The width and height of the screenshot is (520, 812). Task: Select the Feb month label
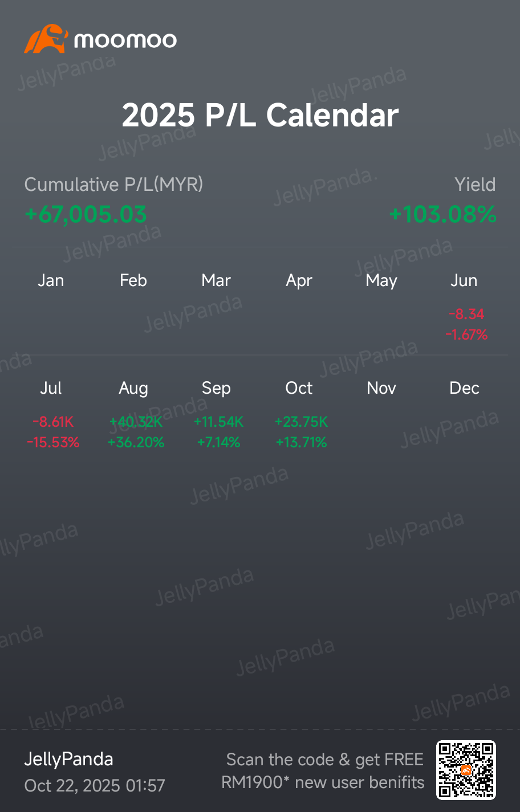(133, 280)
